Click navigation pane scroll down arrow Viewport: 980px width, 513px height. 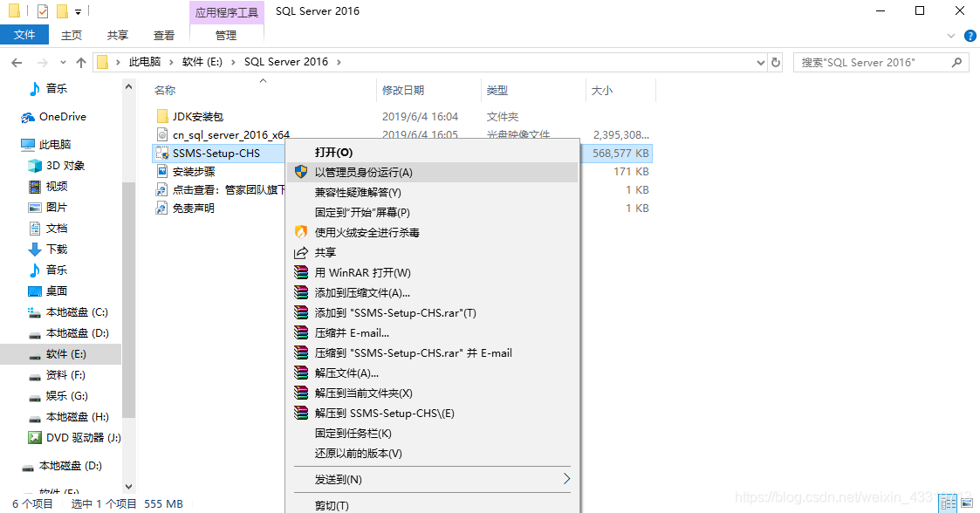point(129,487)
